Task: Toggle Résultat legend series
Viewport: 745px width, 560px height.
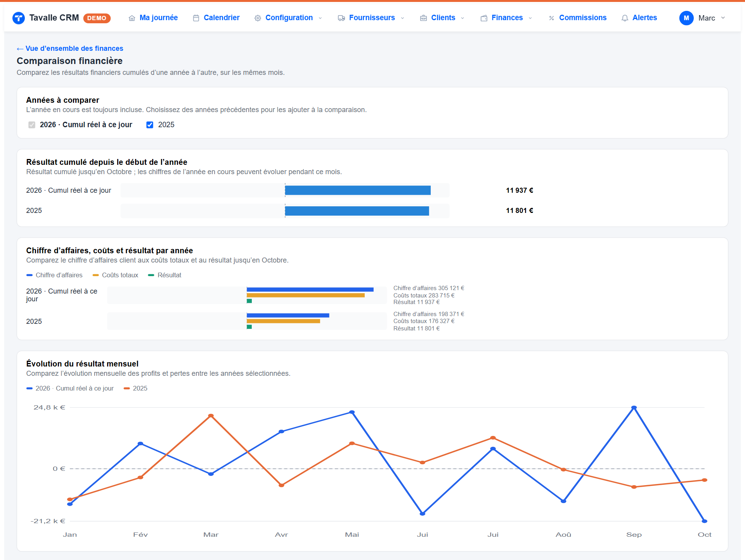Action: pos(165,275)
